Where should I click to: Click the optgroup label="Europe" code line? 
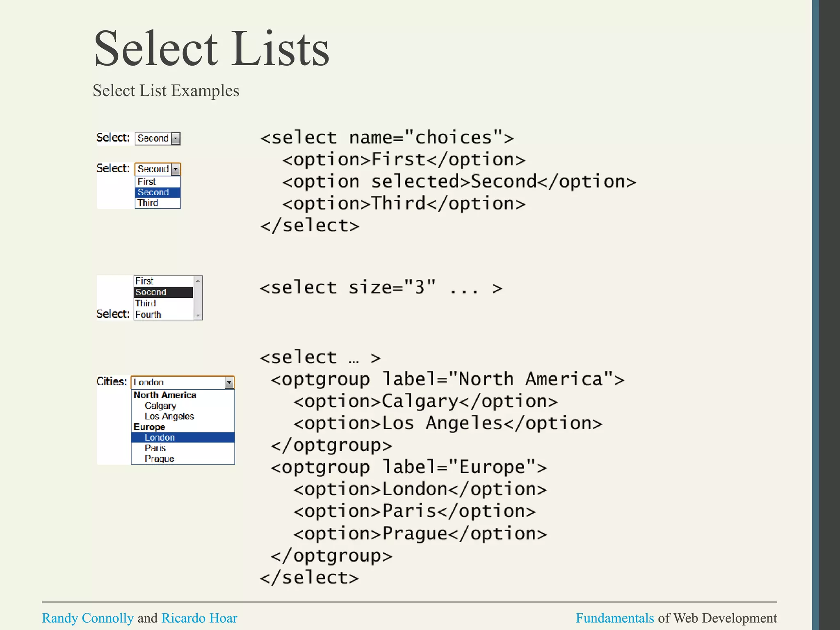pyautogui.click(x=409, y=467)
